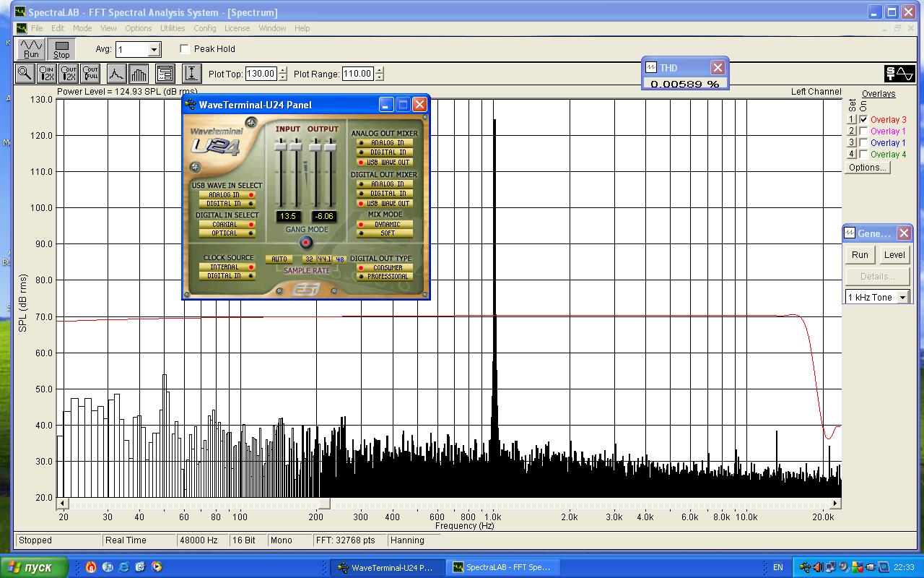
Task: Open the File menu
Action: [x=37, y=28]
